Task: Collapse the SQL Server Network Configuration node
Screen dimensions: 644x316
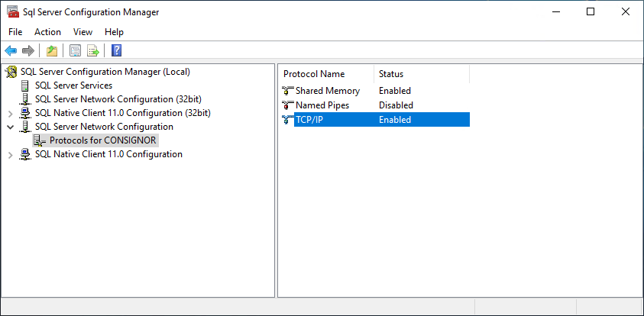Action: [x=11, y=127]
